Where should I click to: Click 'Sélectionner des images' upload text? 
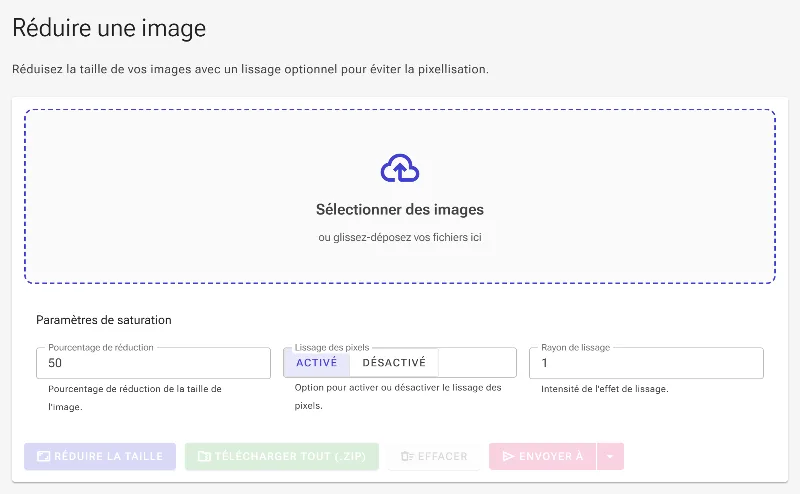coord(400,209)
